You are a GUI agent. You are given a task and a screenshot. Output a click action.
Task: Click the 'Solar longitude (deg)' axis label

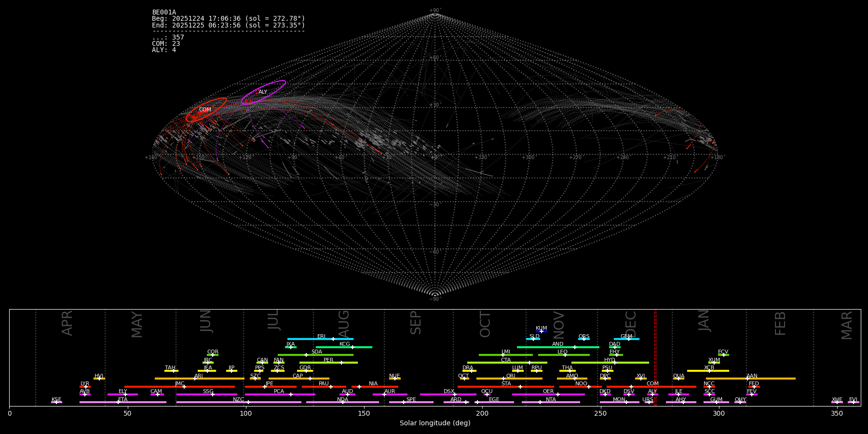[x=435, y=423]
